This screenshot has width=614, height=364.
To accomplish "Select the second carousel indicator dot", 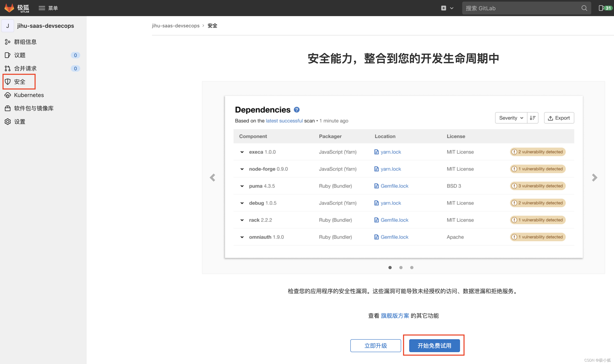I will tap(401, 268).
